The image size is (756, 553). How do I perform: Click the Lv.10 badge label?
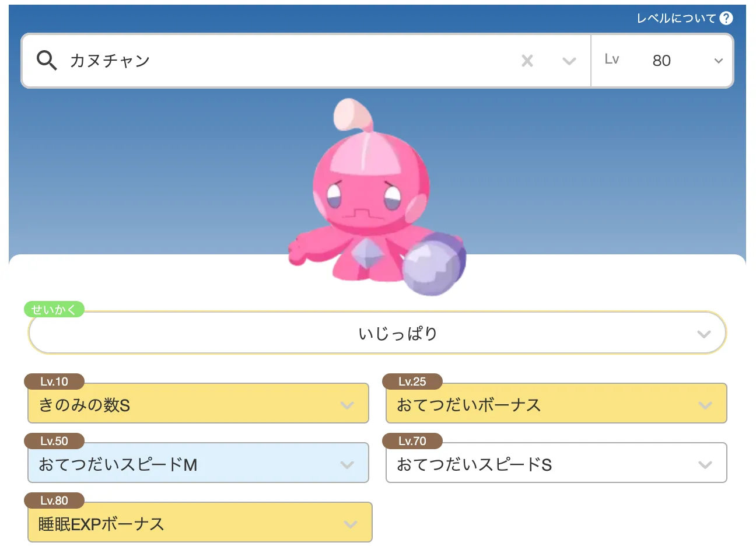(x=54, y=381)
